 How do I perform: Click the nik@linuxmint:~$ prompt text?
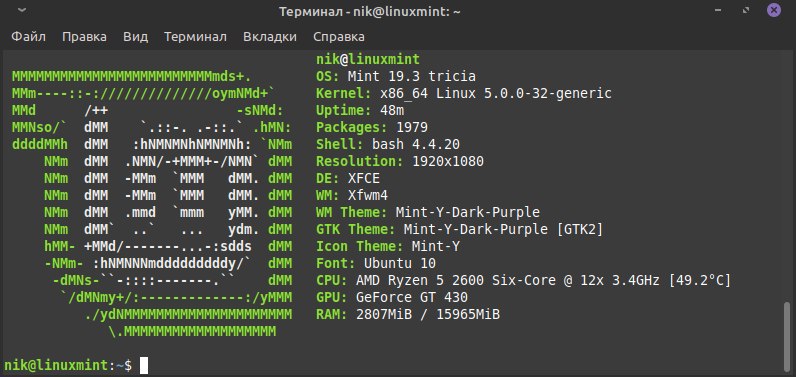point(68,365)
